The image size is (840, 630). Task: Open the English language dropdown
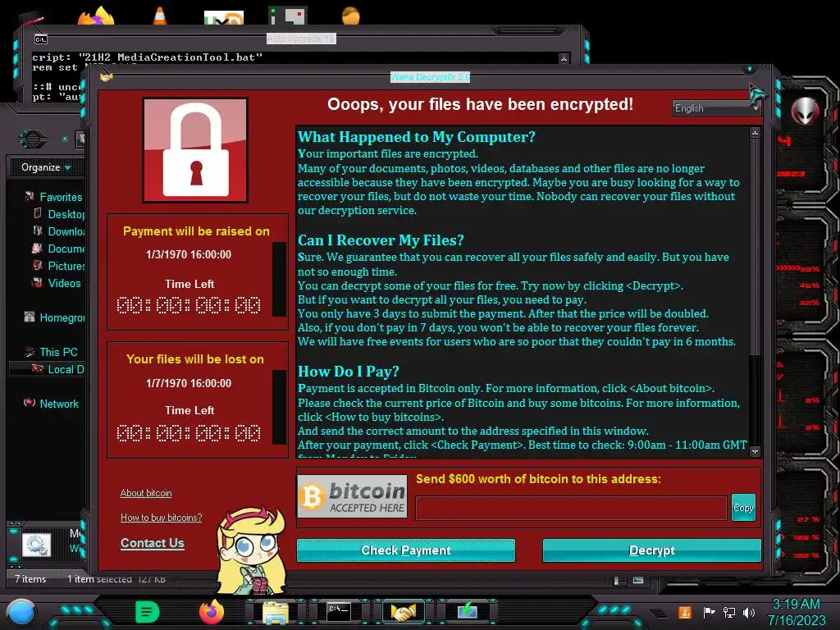[716, 108]
